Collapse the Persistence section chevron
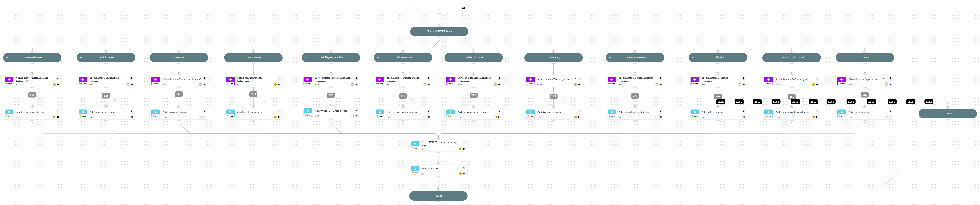This screenshot has width=980, height=205. 228,58
